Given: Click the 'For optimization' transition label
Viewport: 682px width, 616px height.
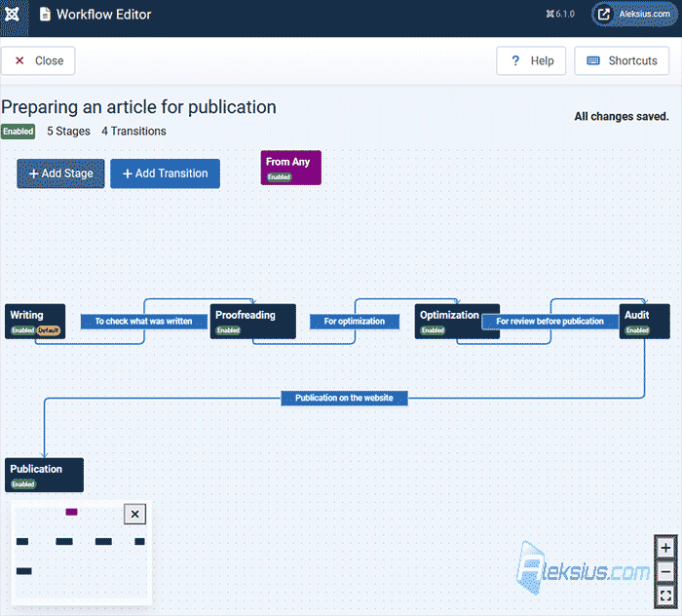Looking at the screenshot, I should (x=355, y=322).
